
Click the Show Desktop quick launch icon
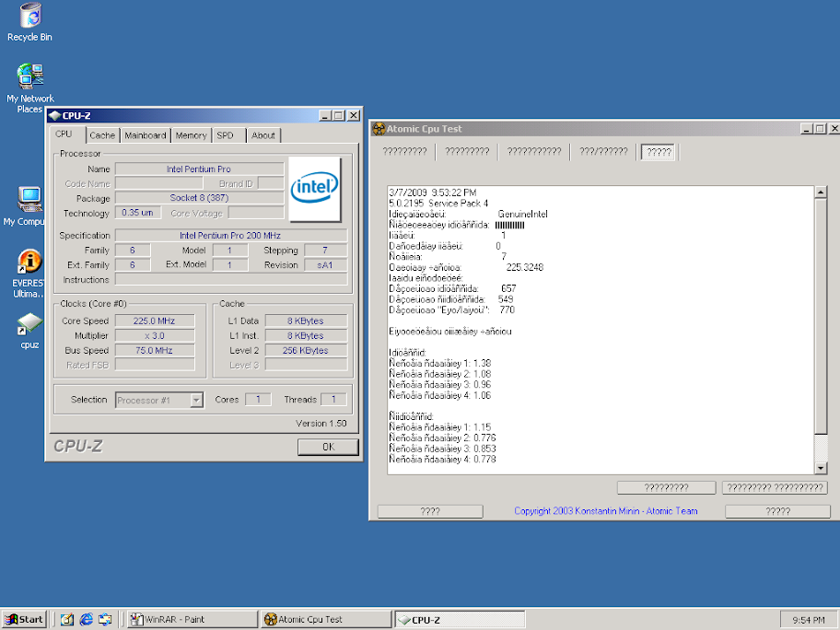pyautogui.click(x=67, y=619)
